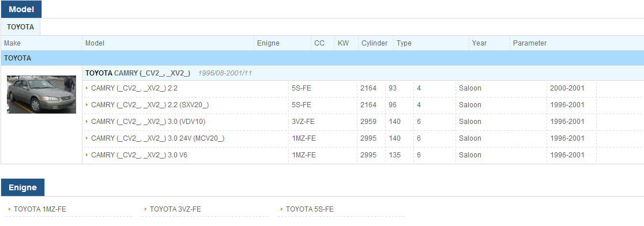Follow the CAMRY 3.0 V6 link
The width and height of the screenshot is (644, 226).
pos(139,155)
